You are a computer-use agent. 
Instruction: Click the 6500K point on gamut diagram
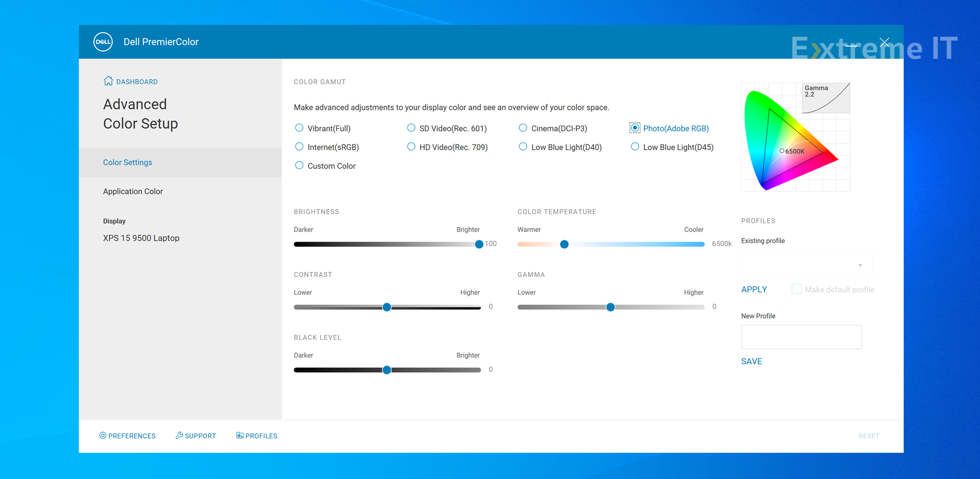coord(782,151)
